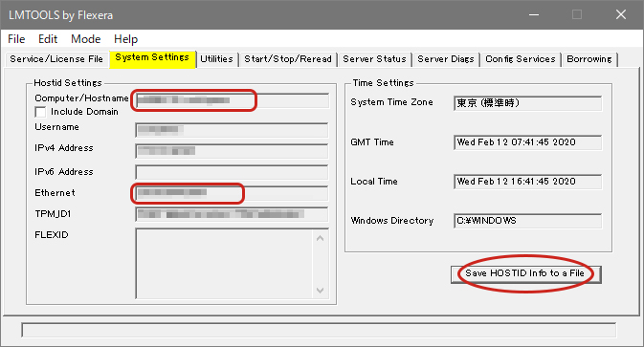Click the Hostid Settings group title

(x=68, y=83)
